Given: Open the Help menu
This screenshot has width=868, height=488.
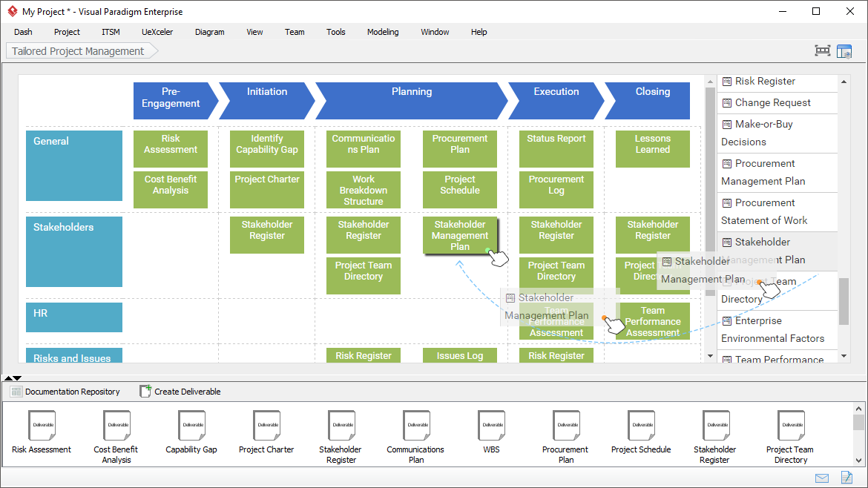Looking at the screenshot, I should point(479,32).
